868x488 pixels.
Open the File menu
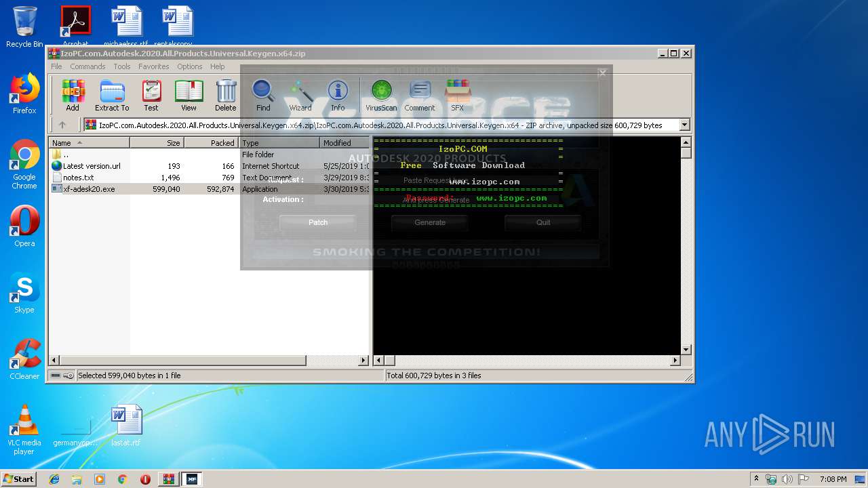pos(56,66)
